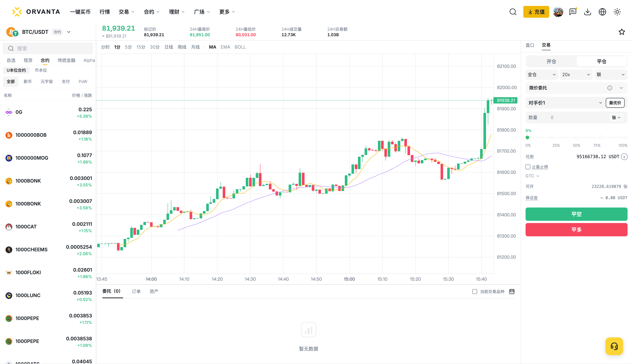Screen dimensions: 632x364
Task: Click the orders panel layout icon
Action: [x=512, y=292]
